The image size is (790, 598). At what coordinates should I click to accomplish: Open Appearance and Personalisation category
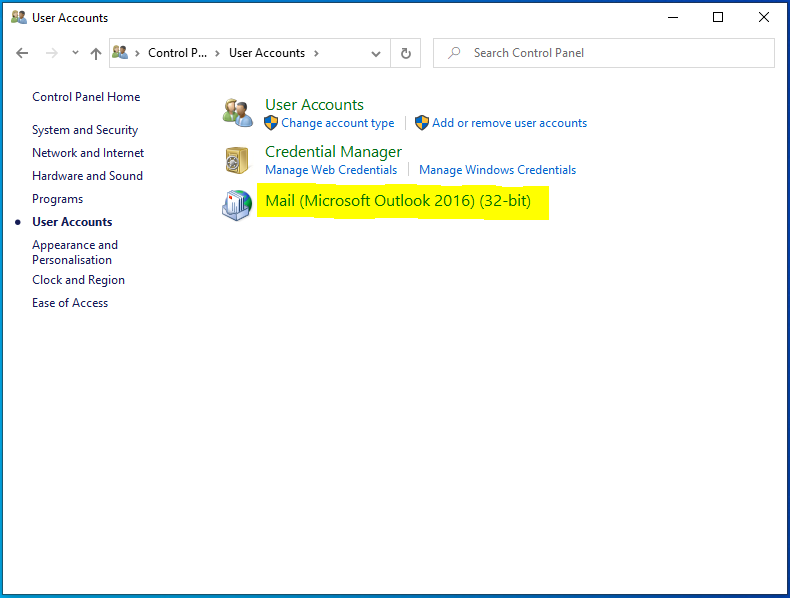point(75,252)
